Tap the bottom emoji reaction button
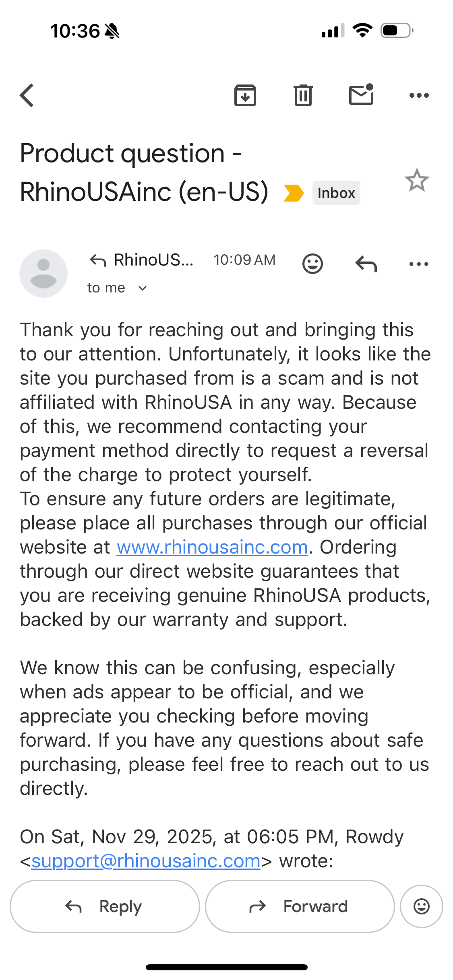The image size is (453, 980). pos(421,906)
